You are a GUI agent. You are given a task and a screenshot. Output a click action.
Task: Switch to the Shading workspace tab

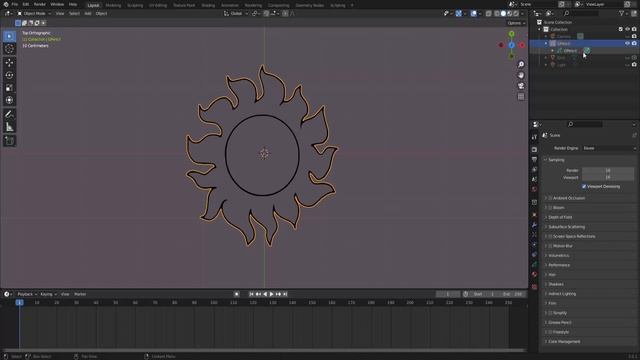pos(208,5)
